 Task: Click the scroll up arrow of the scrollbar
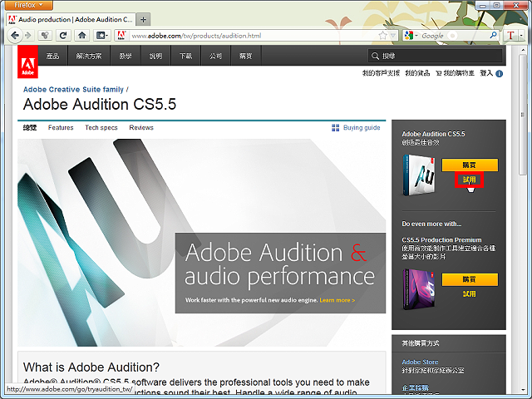[523, 50]
